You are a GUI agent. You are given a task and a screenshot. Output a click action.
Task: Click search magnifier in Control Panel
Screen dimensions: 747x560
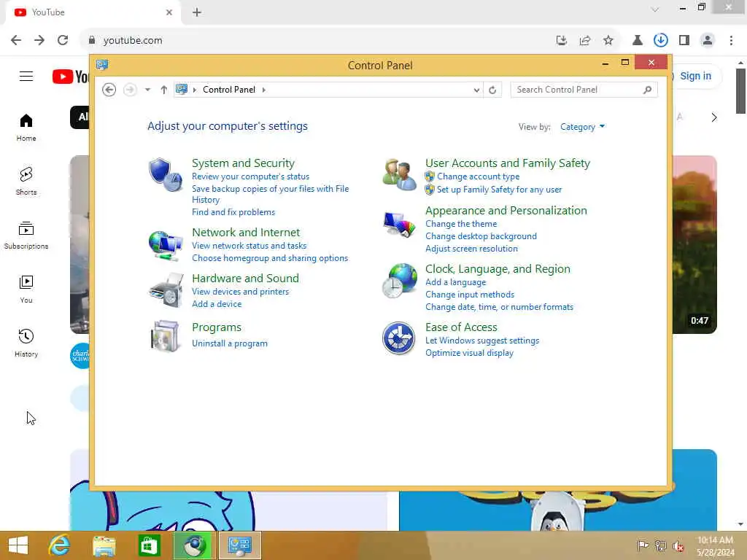point(647,90)
